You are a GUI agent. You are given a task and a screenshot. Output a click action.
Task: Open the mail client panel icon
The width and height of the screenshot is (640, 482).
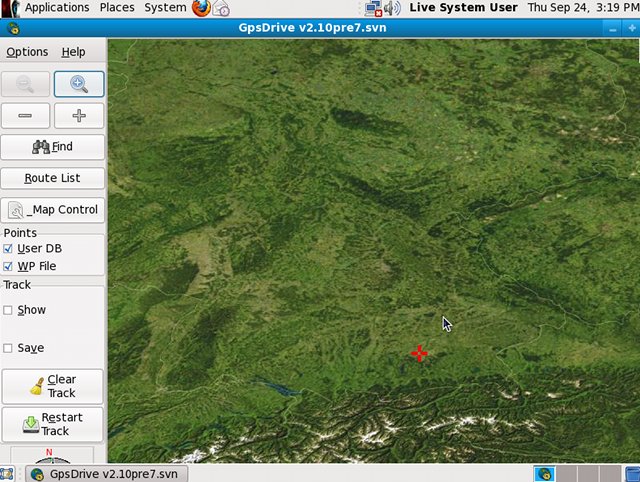[221, 8]
